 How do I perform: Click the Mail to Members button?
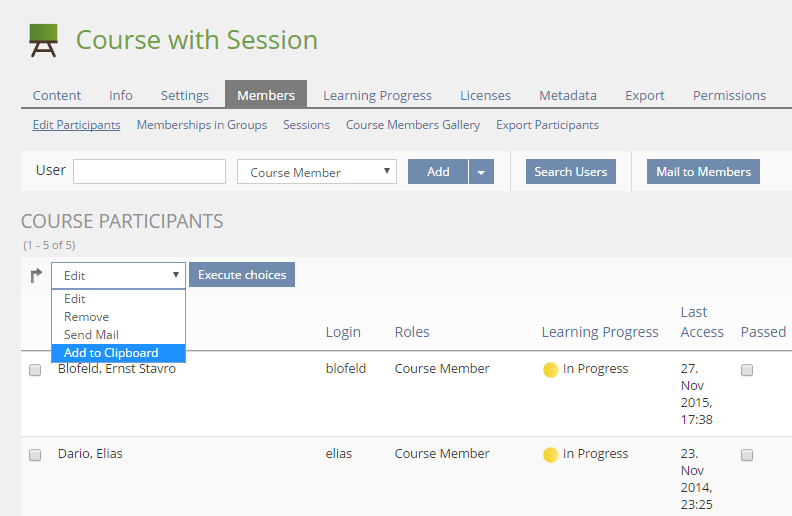tap(703, 172)
